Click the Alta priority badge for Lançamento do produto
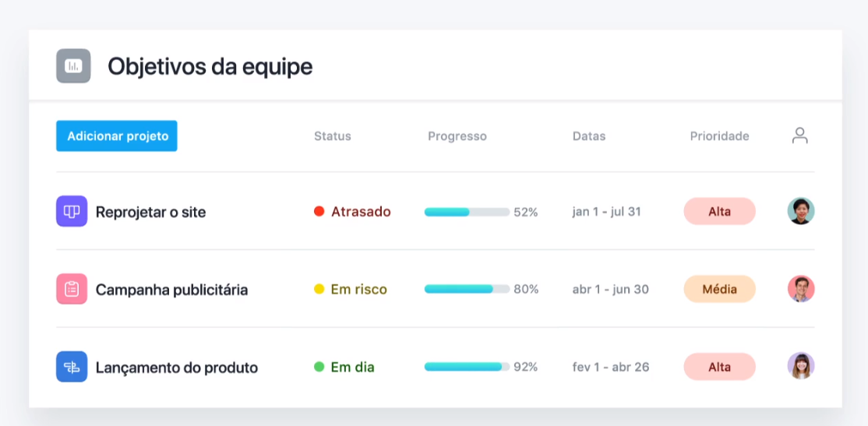The width and height of the screenshot is (868, 426). pyautogui.click(x=720, y=367)
